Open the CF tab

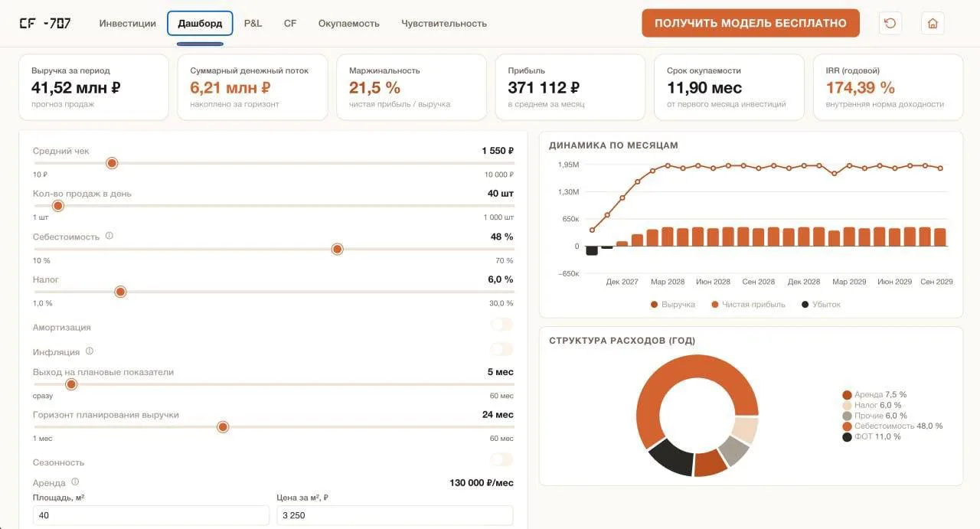pos(290,23)
